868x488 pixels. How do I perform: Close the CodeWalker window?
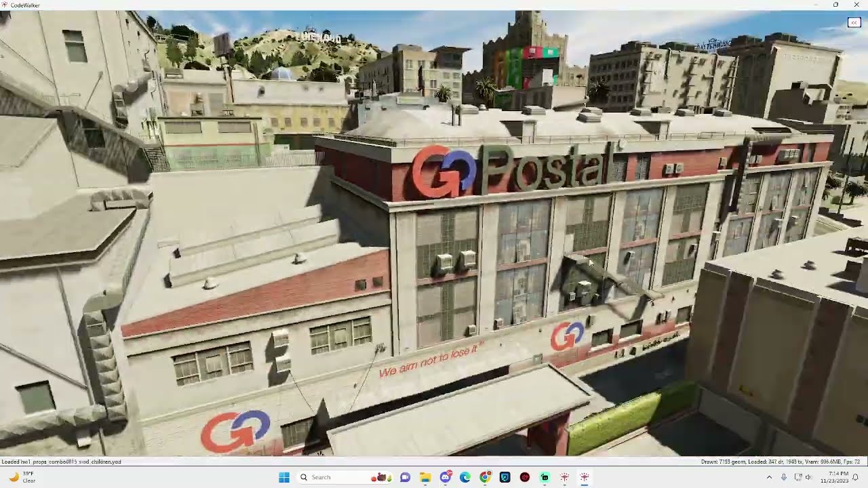856,5
